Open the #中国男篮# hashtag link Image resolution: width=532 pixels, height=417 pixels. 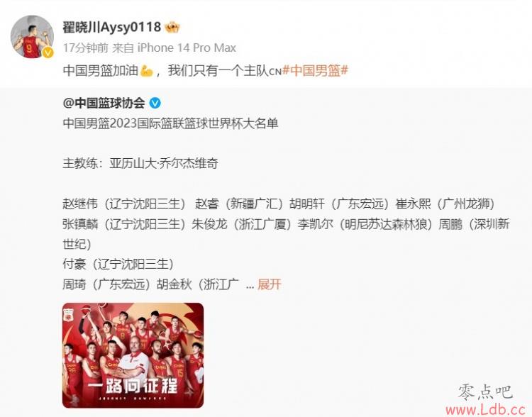tap(315, 71)
